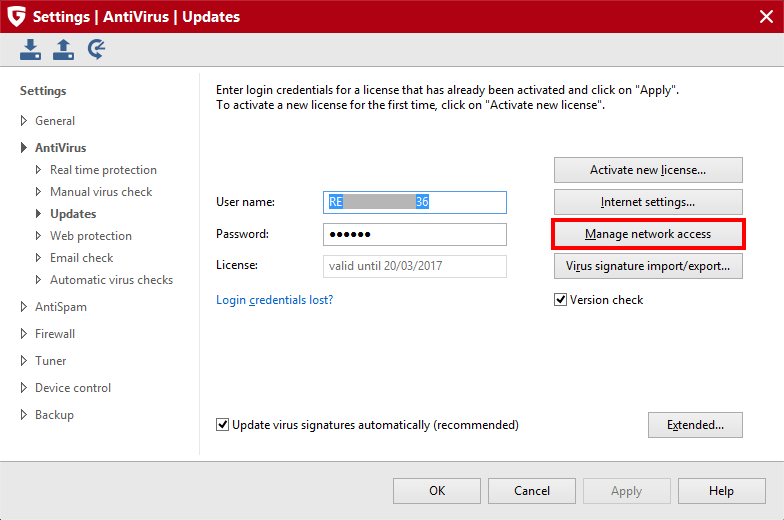Select the Firewall category
Viewport: 784px width, 520px height.
[55, 334]
